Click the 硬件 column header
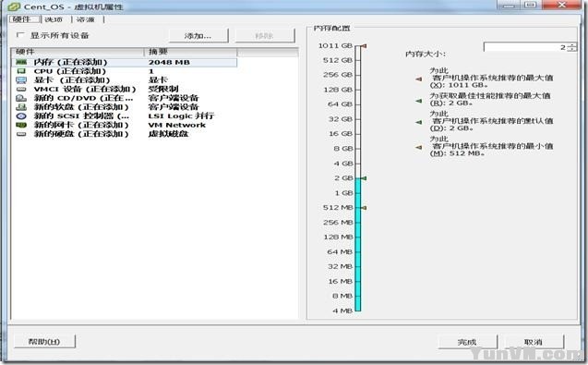This screenshot has height=365, width=588. point(78,52)
